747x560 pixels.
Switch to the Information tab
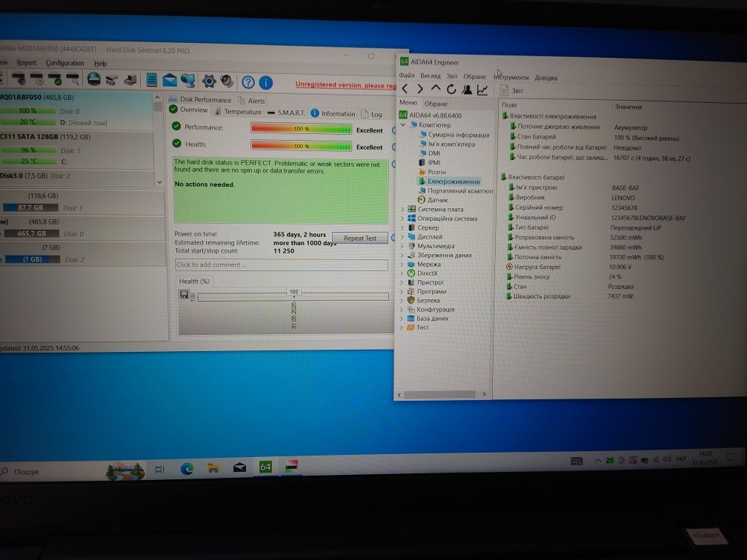pyautogui.click(x=333, y=114)
